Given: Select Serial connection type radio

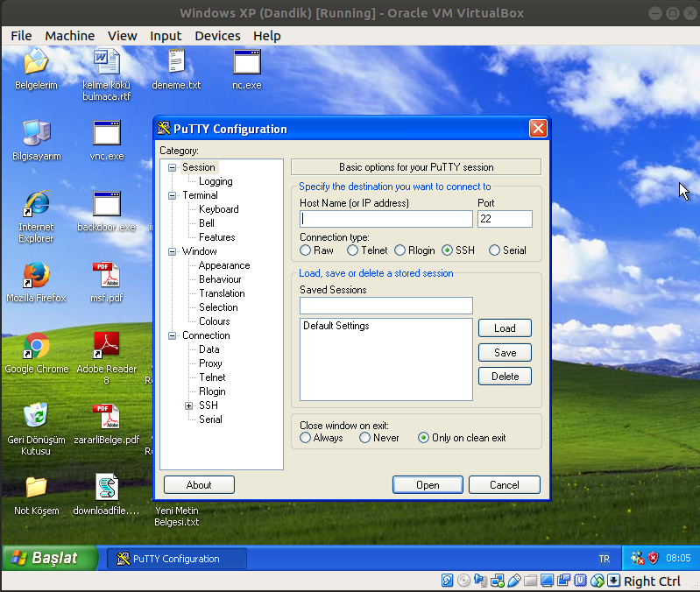Looking at the screenshot, I should coord(507,250).
